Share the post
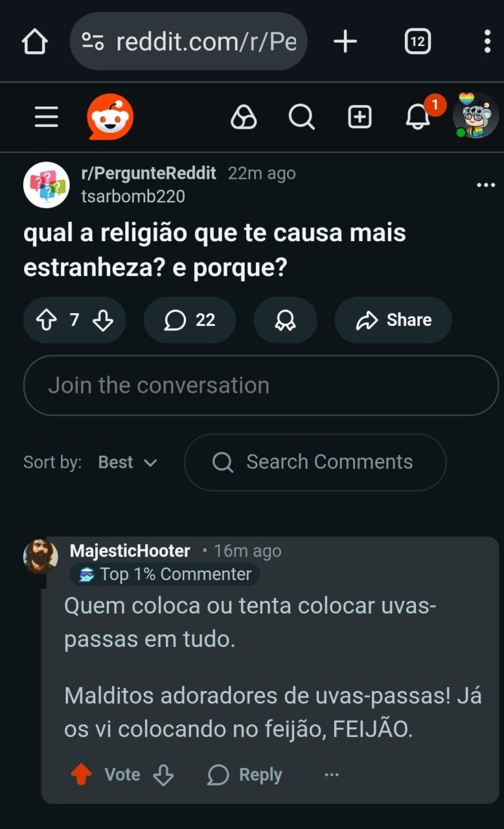This screenshot has height=829, width=504. coord(393,320)
